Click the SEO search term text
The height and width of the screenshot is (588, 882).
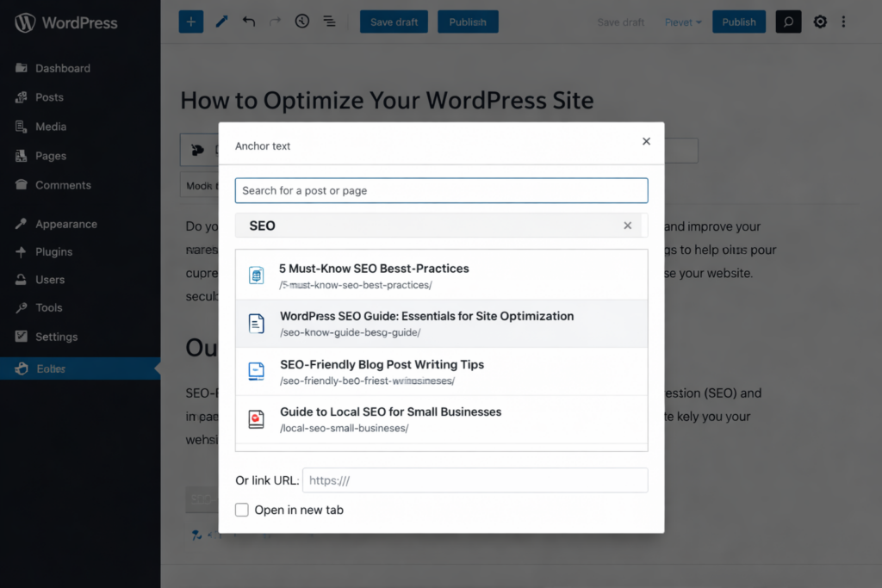(x=262, y=226)
